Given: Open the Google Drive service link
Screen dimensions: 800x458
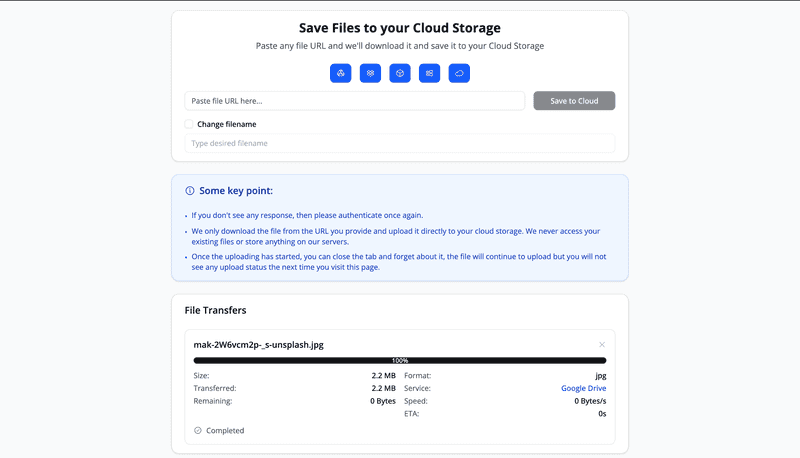Looking at the screenshot, I should (584, 388).
